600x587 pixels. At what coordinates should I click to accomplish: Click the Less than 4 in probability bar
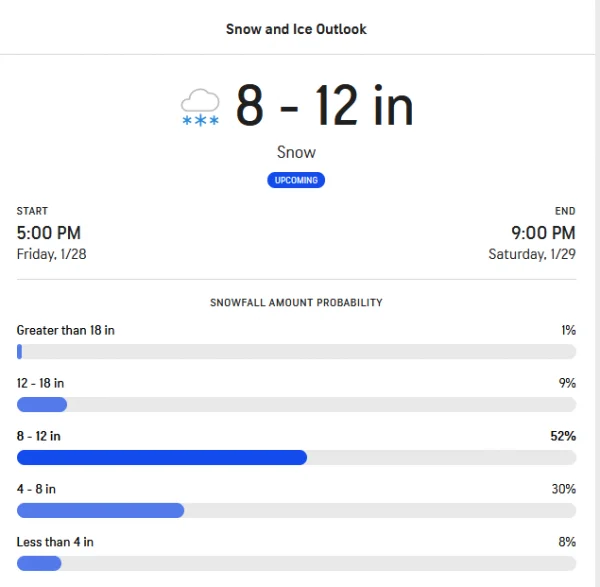click(x=297, y=563)
